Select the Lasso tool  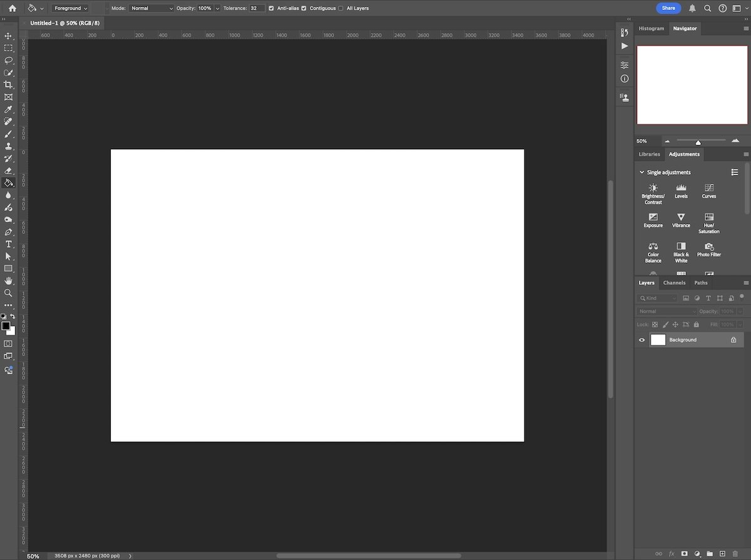click(9, 61)
